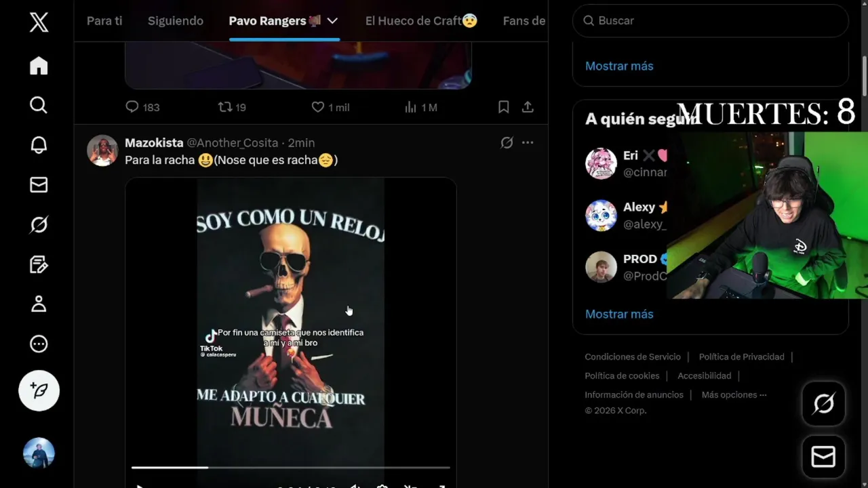
Task: Click the X logo in sidebar
Action: click(39, 22)
